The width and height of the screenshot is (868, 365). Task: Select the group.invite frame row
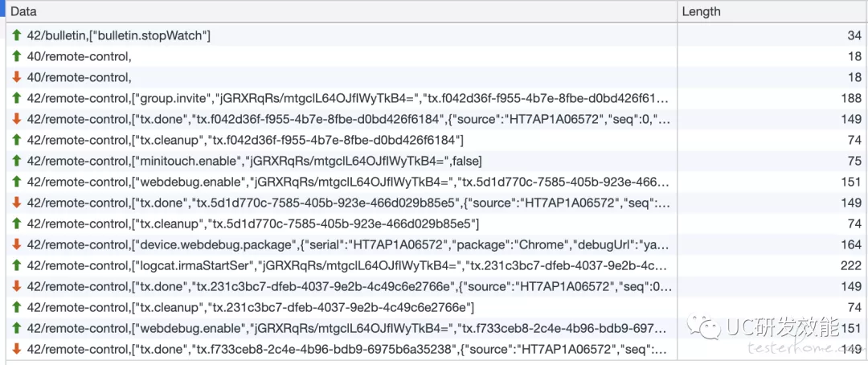(x=434, y=98)
